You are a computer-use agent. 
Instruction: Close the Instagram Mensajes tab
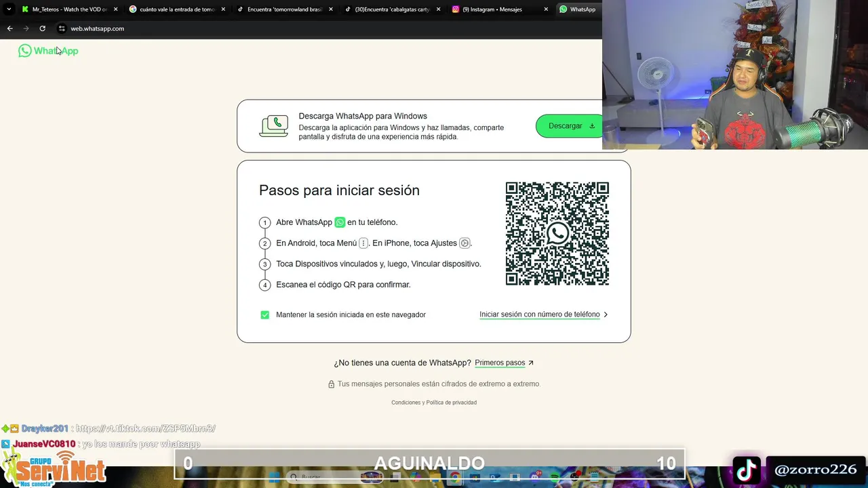point(546,9)
